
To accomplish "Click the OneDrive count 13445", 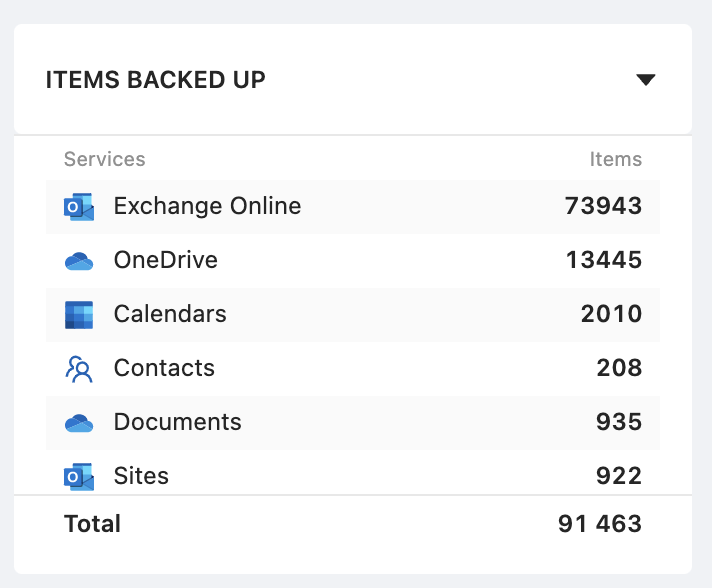I will pos(604,260).
